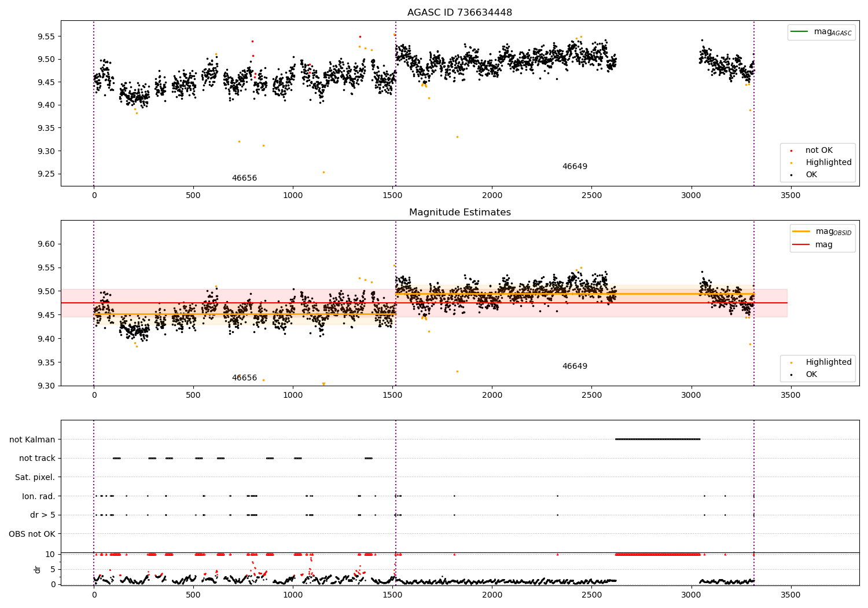The image size is (868, 608).
Task: Click the purple dotted line near 3300 in Magnitude Estimates
Action: tap(754, 303)
